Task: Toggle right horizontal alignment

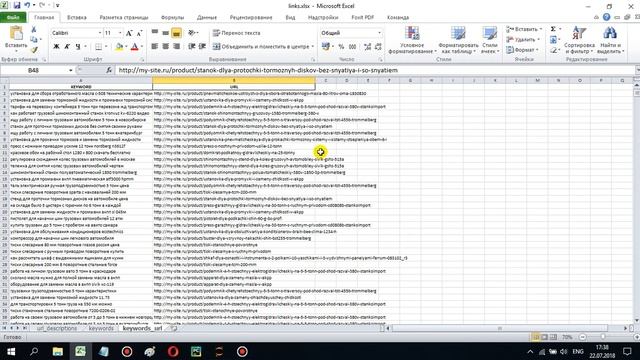Action: coord(176,47)
